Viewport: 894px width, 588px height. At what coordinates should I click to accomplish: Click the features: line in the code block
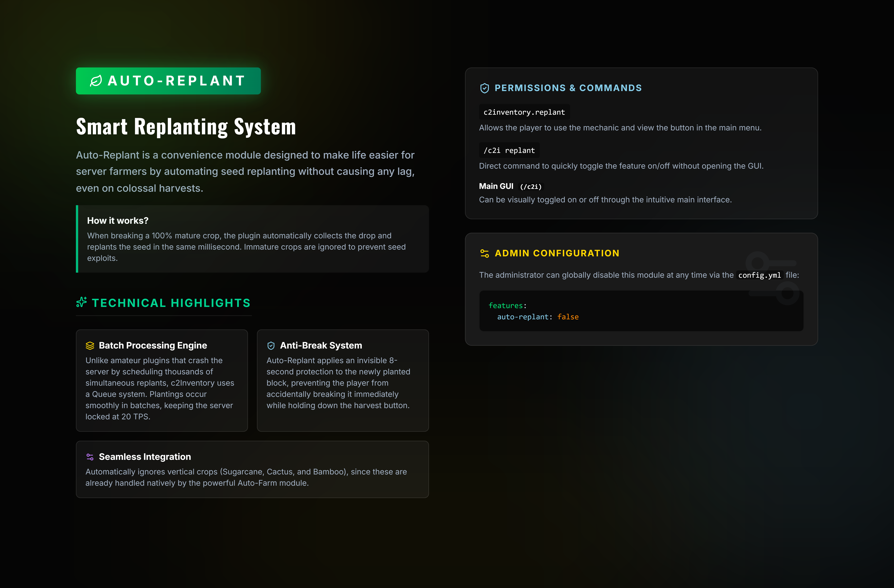507,306
